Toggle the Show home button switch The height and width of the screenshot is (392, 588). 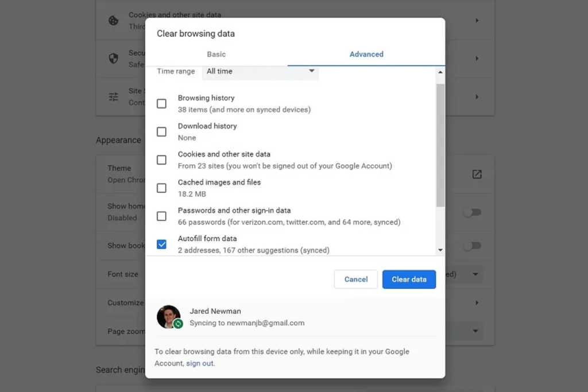(x=472, y=212)
